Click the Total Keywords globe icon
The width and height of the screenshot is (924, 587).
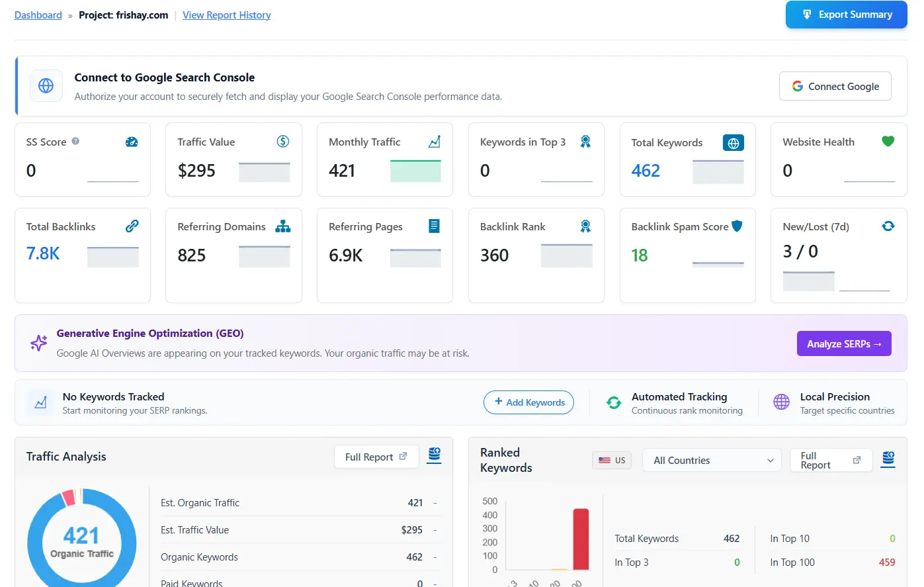[x=733, y=142]
